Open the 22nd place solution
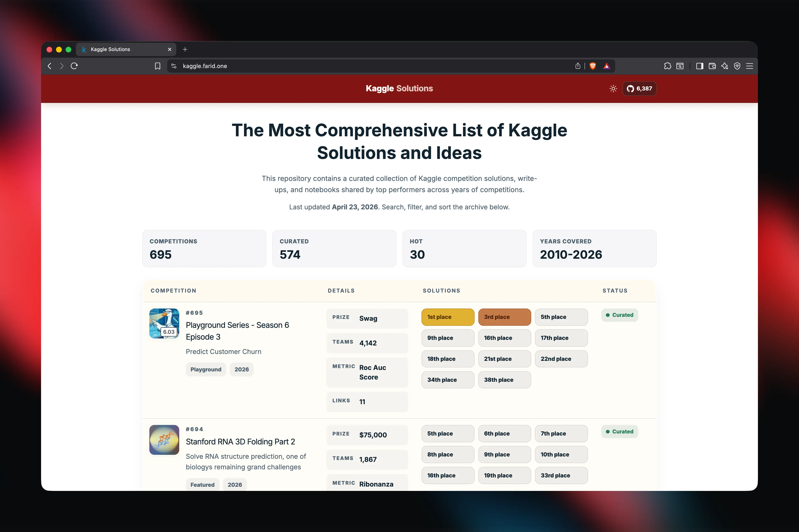Image resolution: width=799 pixels, height=532 pixels. point(561,359)
